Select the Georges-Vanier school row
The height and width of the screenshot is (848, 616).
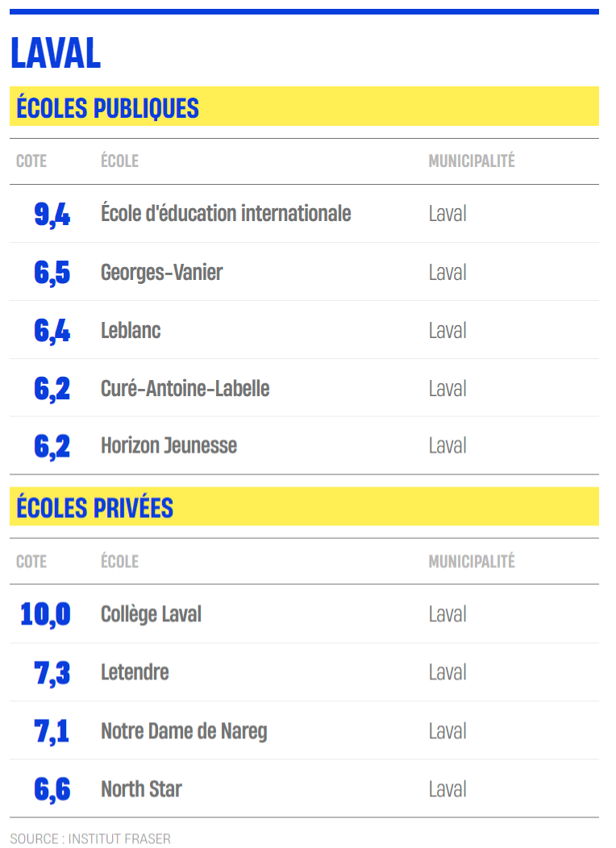pyautogui.click(x=304, y=272)
